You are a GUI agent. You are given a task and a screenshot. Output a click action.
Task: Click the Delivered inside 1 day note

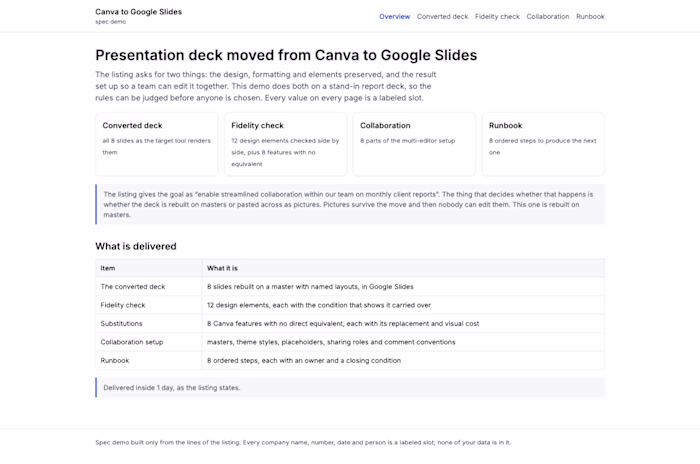(350, 388)
